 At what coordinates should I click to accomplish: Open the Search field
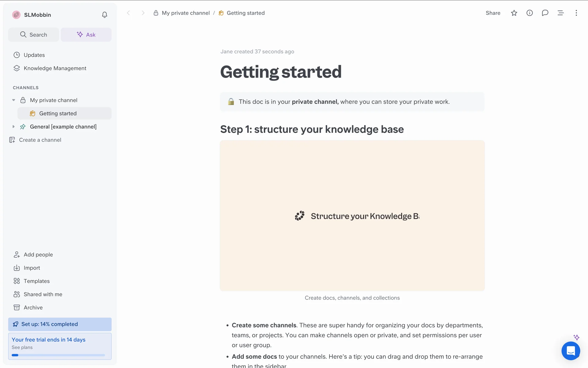click(34, 35)
